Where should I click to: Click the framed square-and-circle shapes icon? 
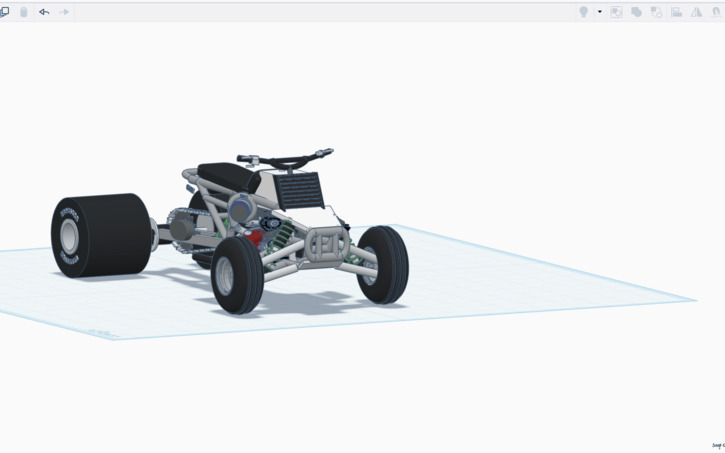(x=616, y=12)
